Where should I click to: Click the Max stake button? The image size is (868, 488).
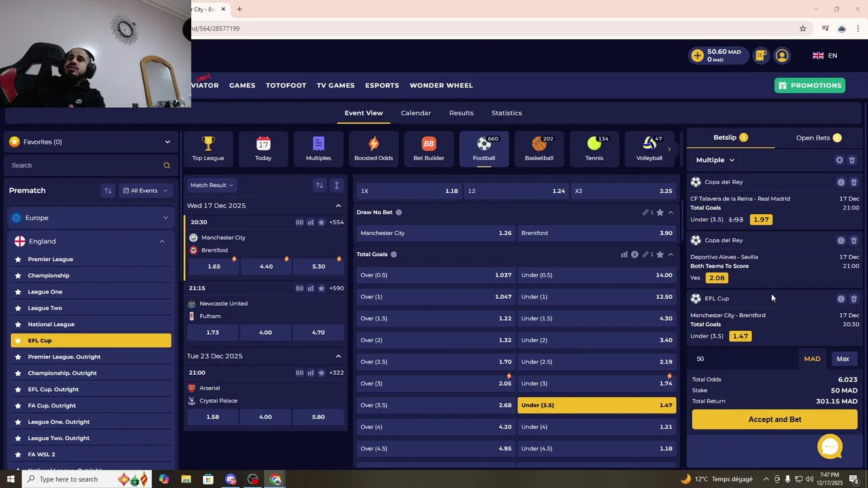843,359
